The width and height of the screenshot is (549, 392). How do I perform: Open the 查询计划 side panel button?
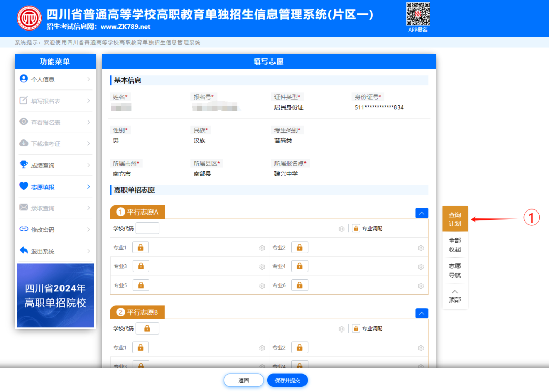pos(454,219)
